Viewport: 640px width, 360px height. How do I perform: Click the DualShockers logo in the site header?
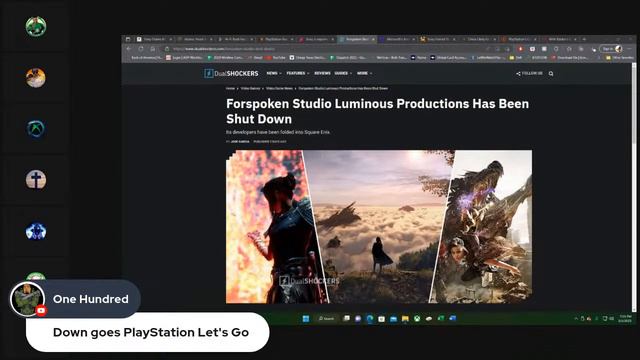tap(231, 73)
